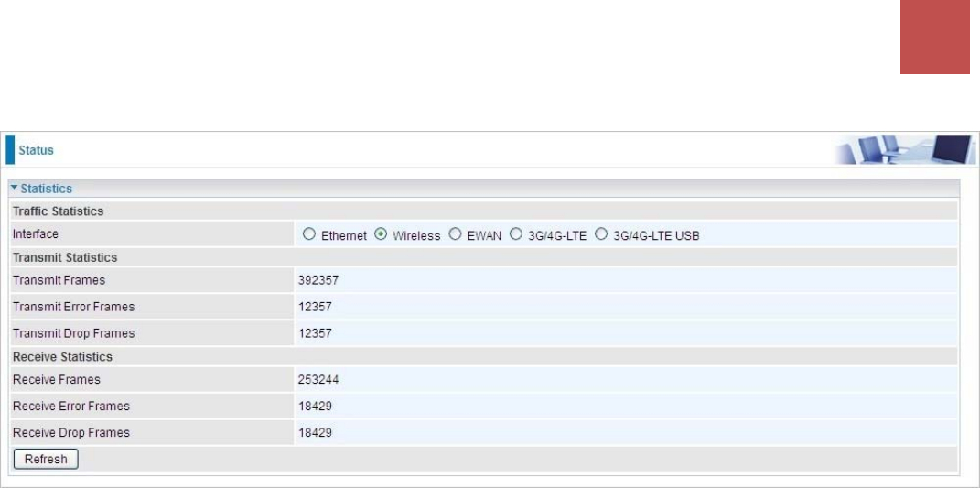Click the Receive Drop Frames value 18429
The image size is (980, 488).
(x=315, y=433)
